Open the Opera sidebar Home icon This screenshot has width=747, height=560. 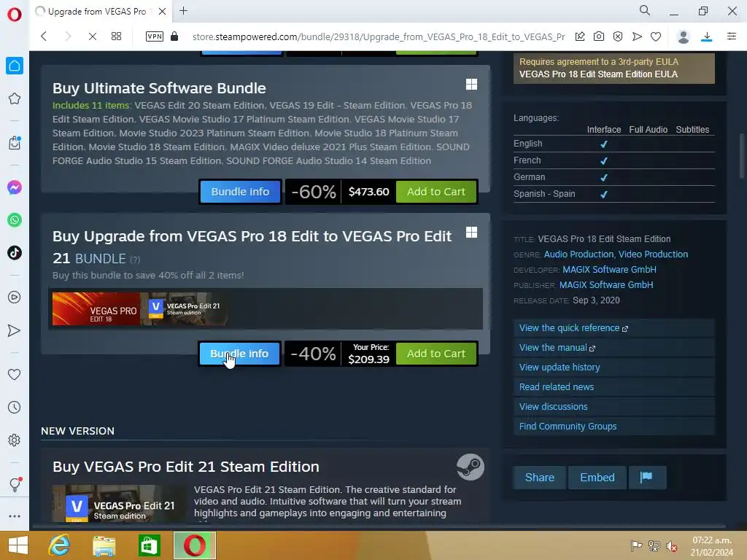[15, 66]
